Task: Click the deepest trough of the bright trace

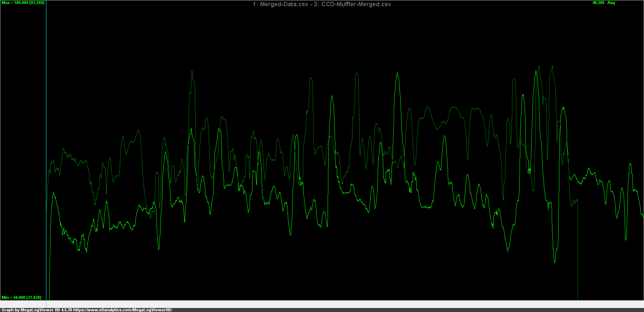Action: pyautogui.click(x=555, y=262)
